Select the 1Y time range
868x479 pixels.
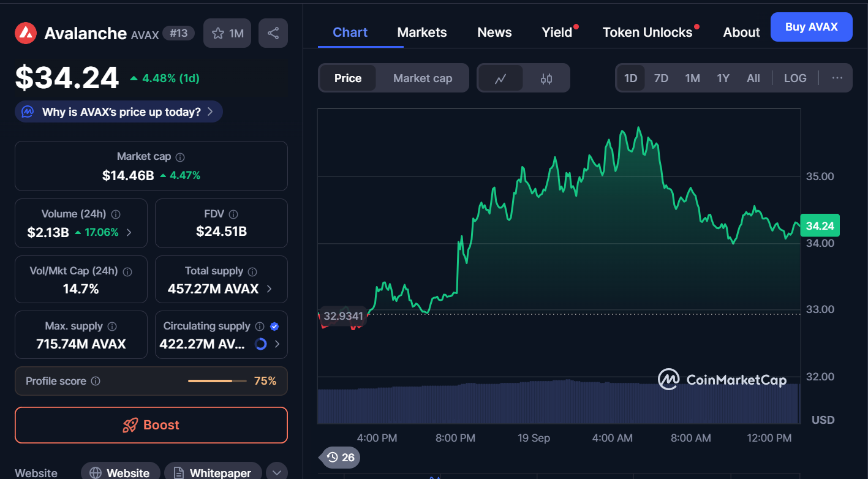[723, 78]
